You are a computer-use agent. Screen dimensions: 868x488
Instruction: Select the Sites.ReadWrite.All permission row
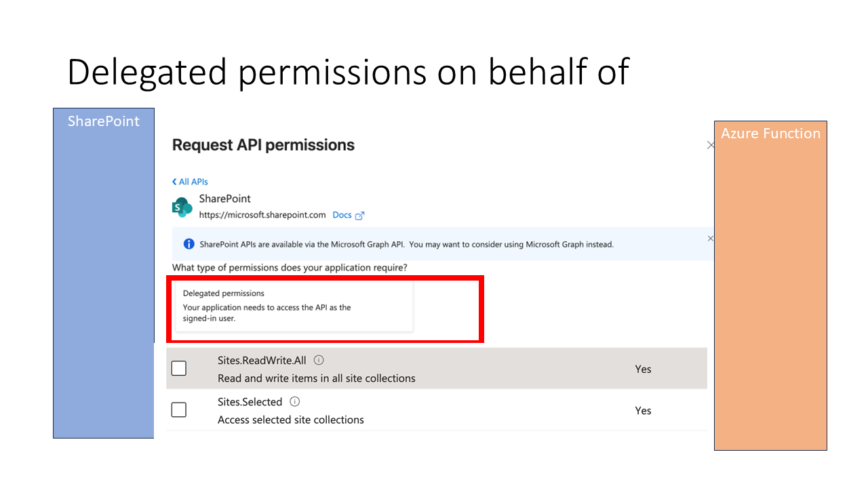(x=437, y=369)
